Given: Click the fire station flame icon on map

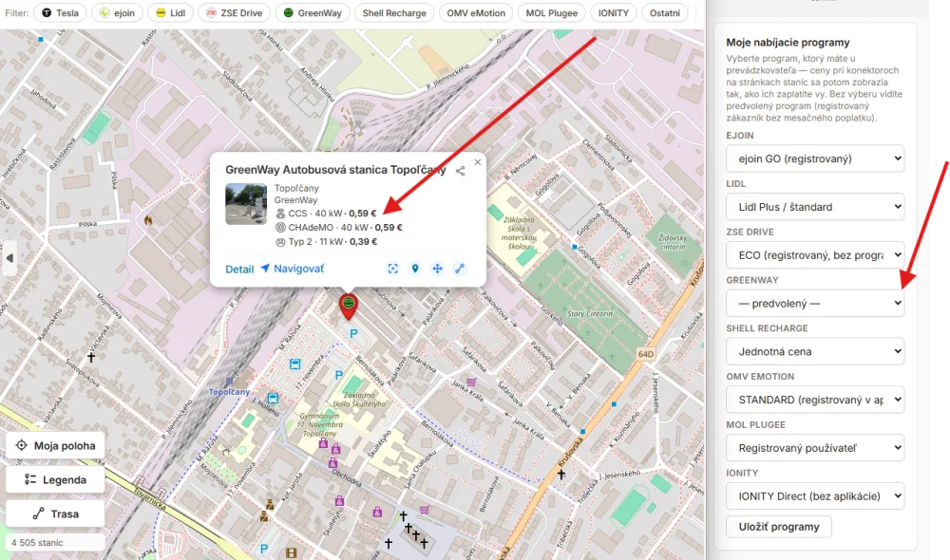Looking at the screenshot, I should click(x=148, y=220).
